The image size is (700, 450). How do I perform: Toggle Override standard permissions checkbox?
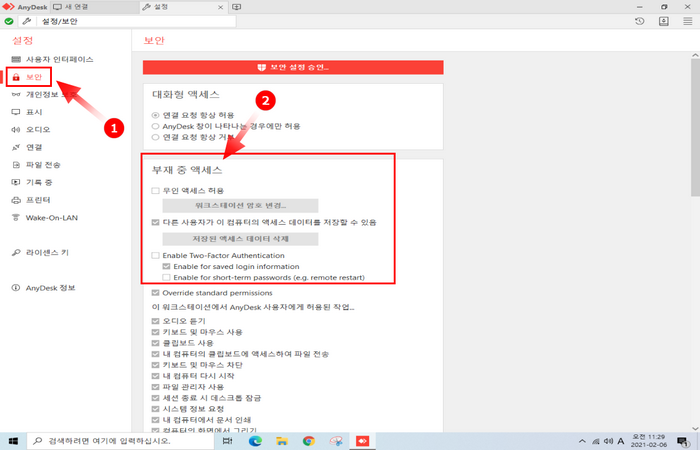coord(155,293)
